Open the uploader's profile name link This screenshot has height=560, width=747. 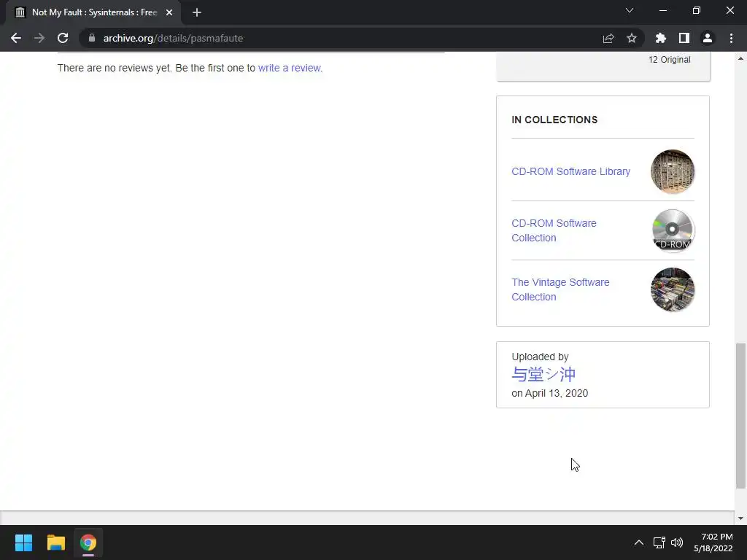[543, 374]
